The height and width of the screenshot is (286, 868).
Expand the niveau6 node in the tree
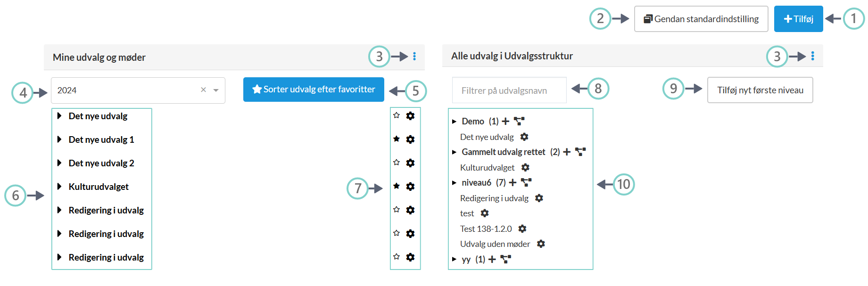(454, 183)
